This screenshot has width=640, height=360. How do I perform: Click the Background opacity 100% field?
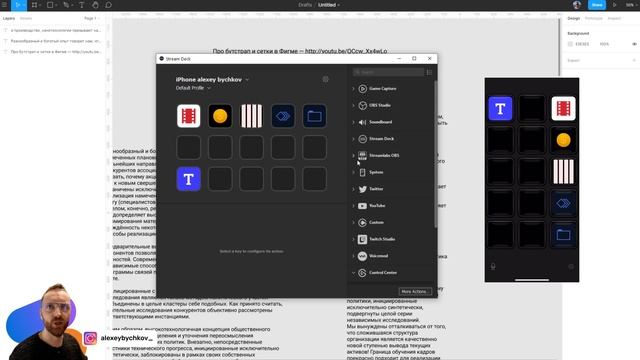tap(604, 44)
